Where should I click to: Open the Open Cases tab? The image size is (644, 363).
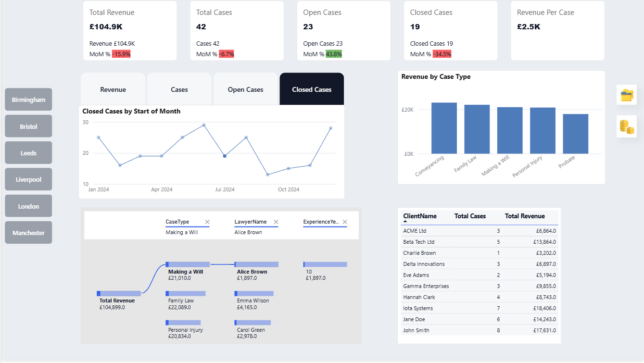click(245, 89)
